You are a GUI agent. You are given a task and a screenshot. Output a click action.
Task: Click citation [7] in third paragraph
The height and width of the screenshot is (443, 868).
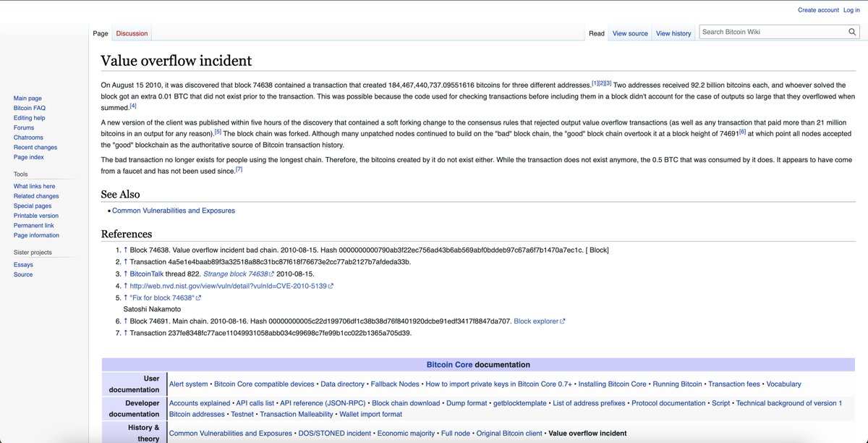pos(239,169)
